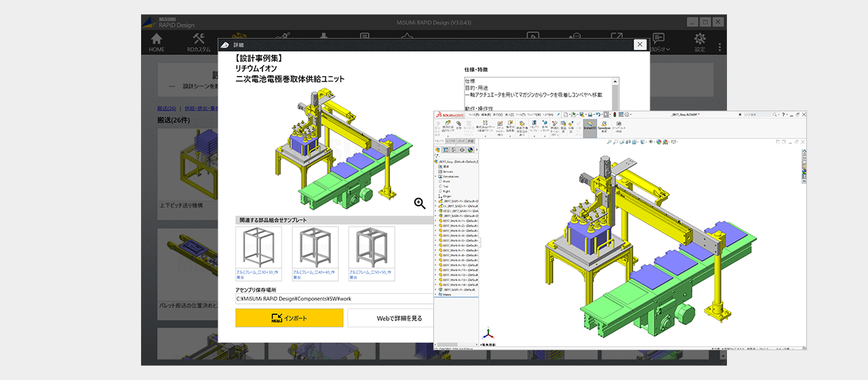Expand the first _0817_SA01 subassembly in the tree

[x=437, y=201]
